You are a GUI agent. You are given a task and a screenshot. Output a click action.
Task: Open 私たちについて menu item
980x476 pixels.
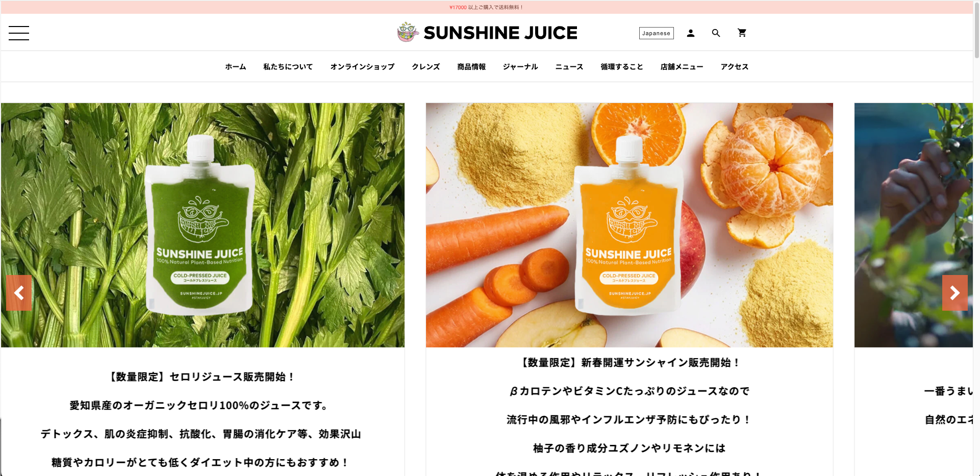tap(288, 67)
